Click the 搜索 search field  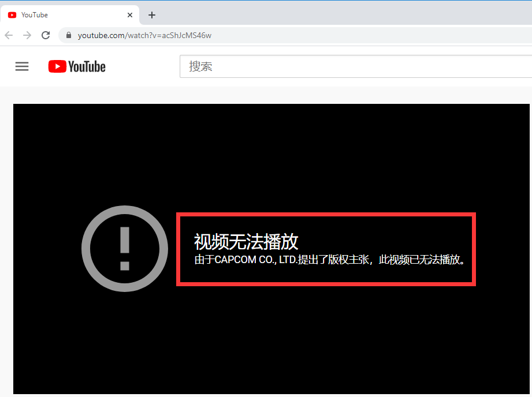click(x=356, y=66)
